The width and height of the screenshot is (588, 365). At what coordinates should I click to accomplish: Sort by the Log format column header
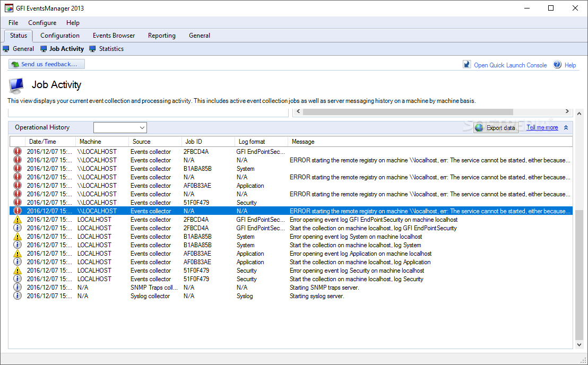click(x=262, y=142)
